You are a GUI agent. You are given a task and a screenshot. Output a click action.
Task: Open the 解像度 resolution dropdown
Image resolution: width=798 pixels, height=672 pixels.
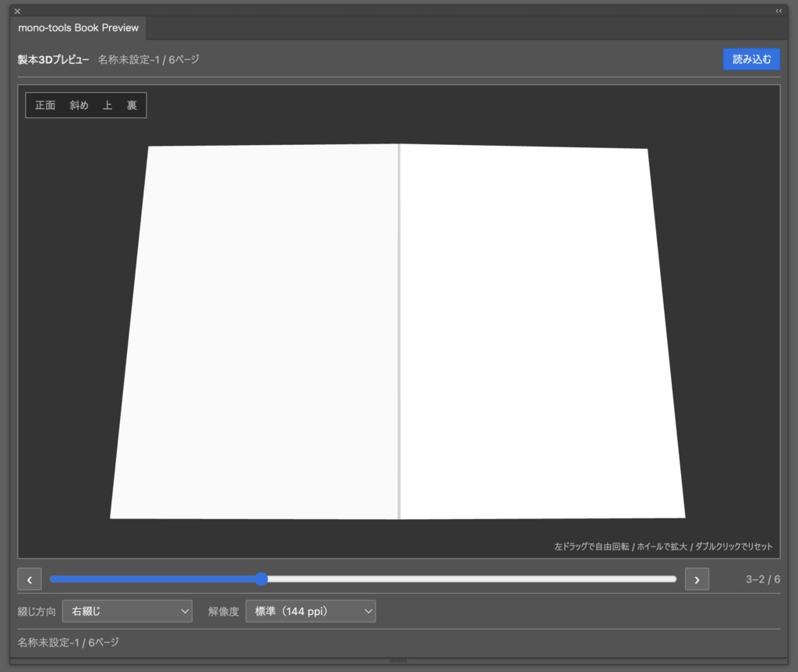[310, 611]
